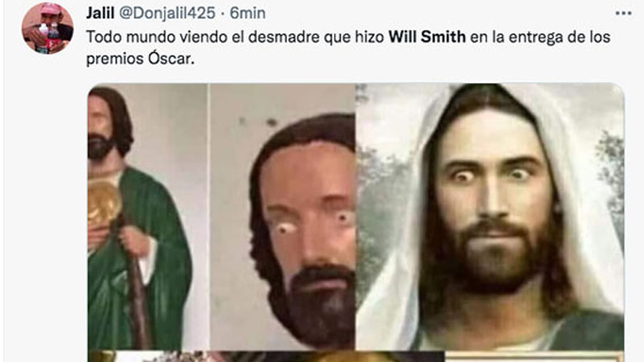Open the partially visible bottom-right framed image

[535, 356]
